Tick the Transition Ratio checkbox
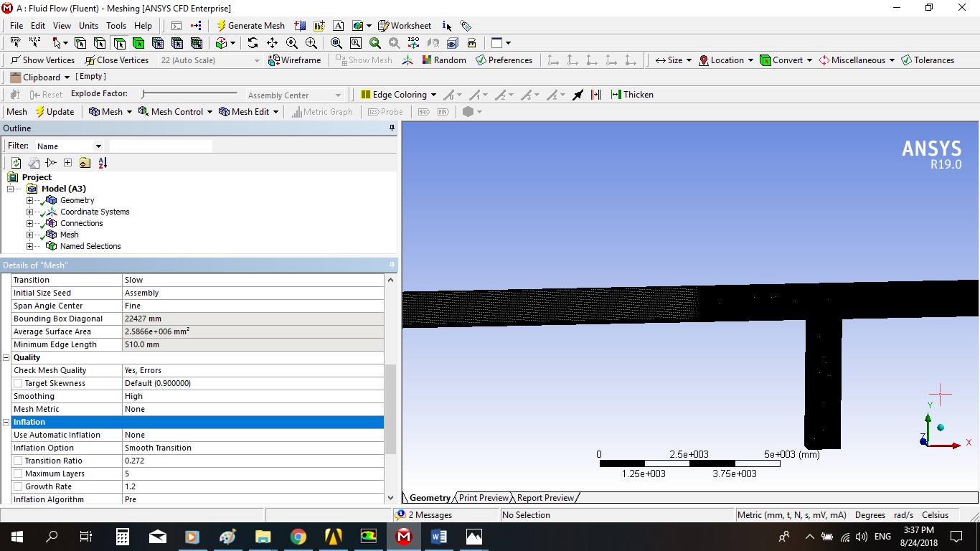 (x=18, y=461)
